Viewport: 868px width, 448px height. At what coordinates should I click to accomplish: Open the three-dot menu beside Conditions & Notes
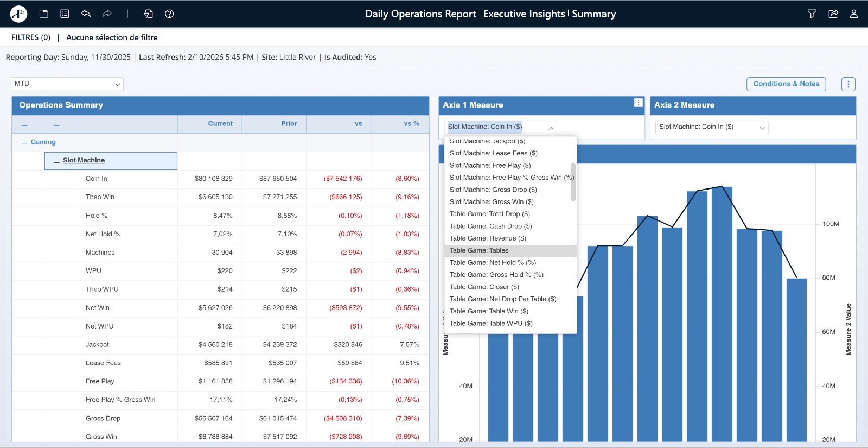pyautogui.click(x=848, y=84)
